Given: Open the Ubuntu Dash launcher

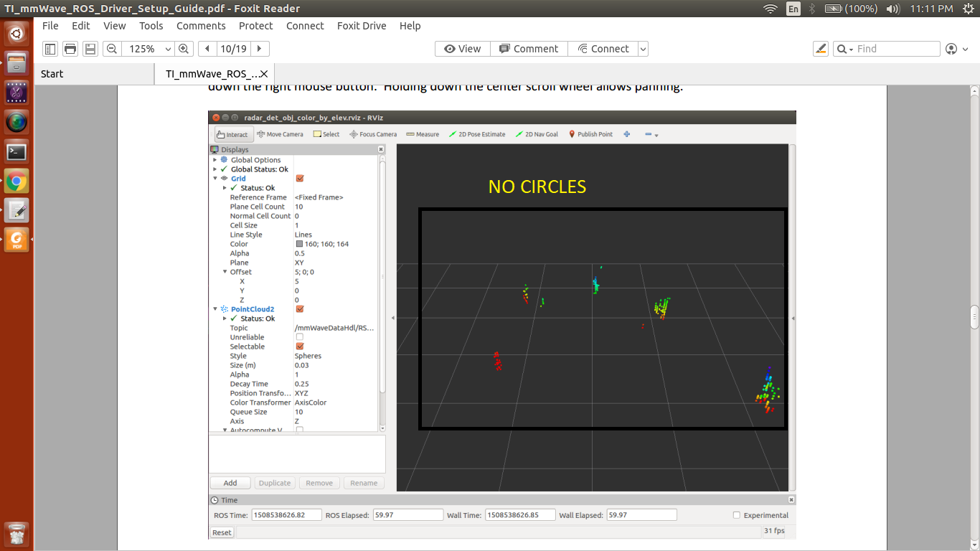Looking at the screenshot, I should click(x=17, y=33).
